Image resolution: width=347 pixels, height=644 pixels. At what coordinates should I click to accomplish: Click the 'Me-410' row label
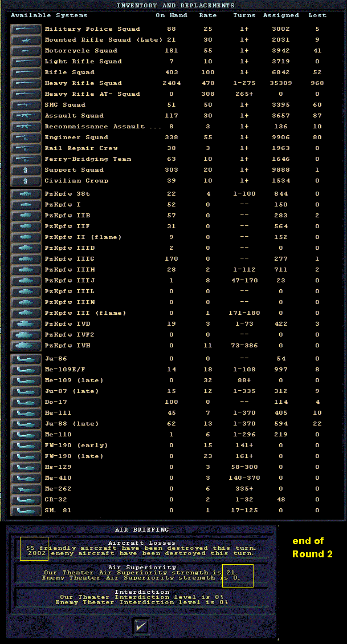pos(58,478)
